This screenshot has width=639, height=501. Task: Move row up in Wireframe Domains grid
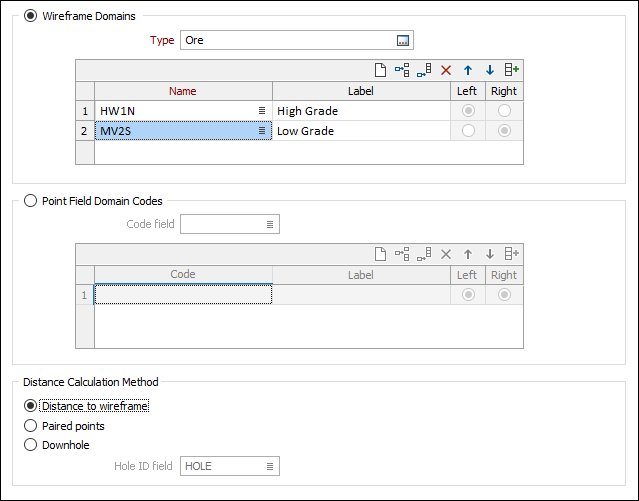click(x=468, y=71)
